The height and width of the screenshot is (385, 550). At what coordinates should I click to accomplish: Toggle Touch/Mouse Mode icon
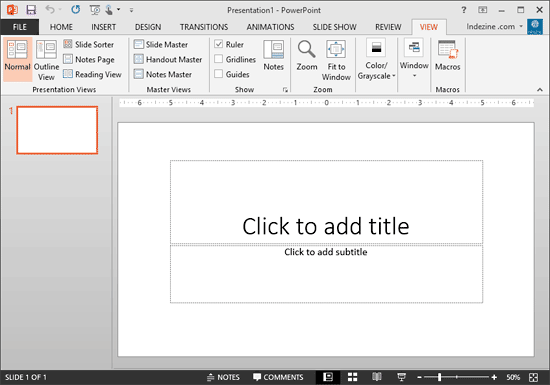coord(109,10)
